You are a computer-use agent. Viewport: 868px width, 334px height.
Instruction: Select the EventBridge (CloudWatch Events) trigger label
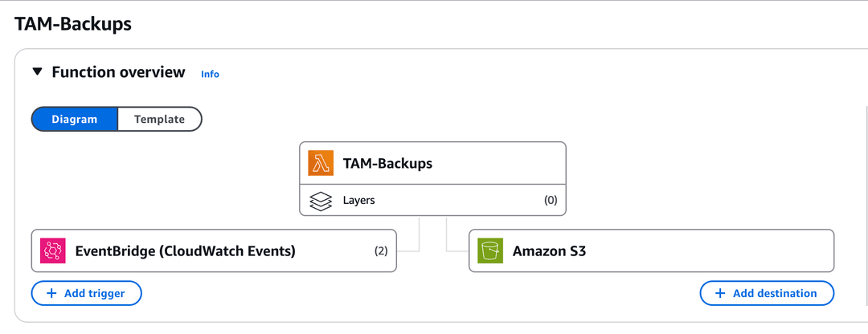185,251
